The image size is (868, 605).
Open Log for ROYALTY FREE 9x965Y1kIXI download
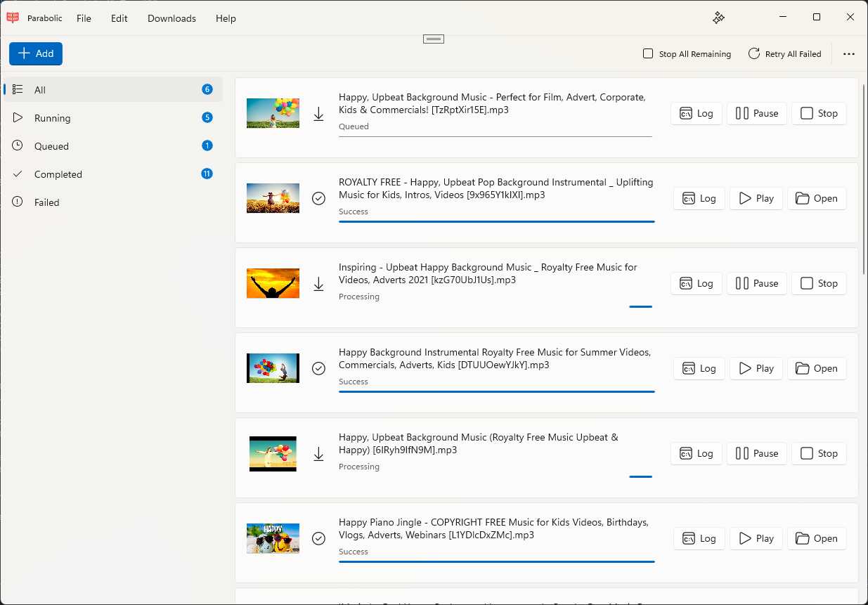[699, 198]
